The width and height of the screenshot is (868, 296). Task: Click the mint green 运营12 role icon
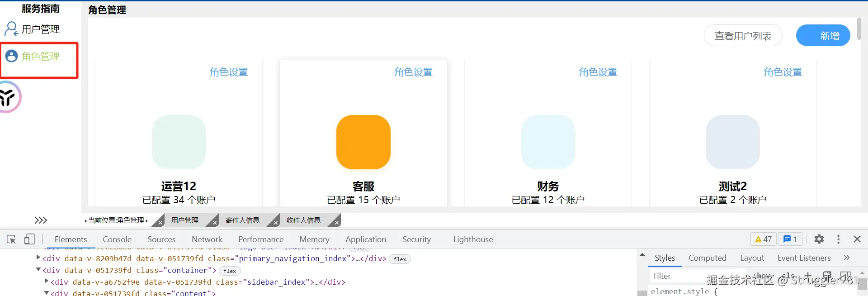179,142
